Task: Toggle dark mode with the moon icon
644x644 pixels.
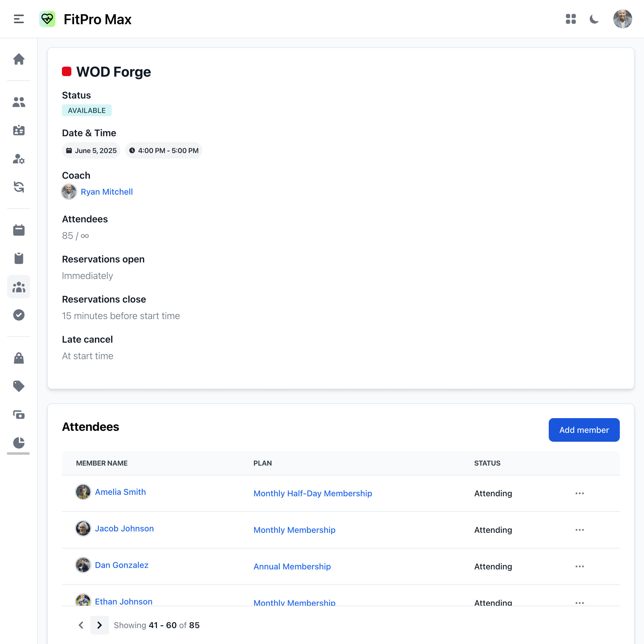Action: point(594,19)
